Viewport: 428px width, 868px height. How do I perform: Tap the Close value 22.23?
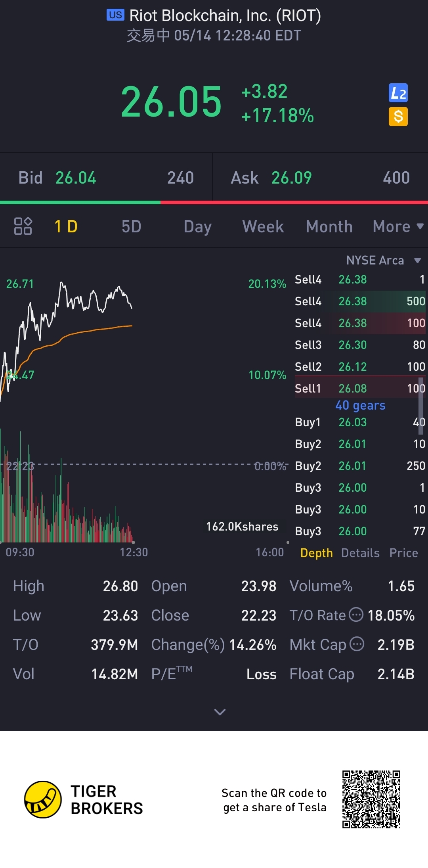[x=259, y=615]
